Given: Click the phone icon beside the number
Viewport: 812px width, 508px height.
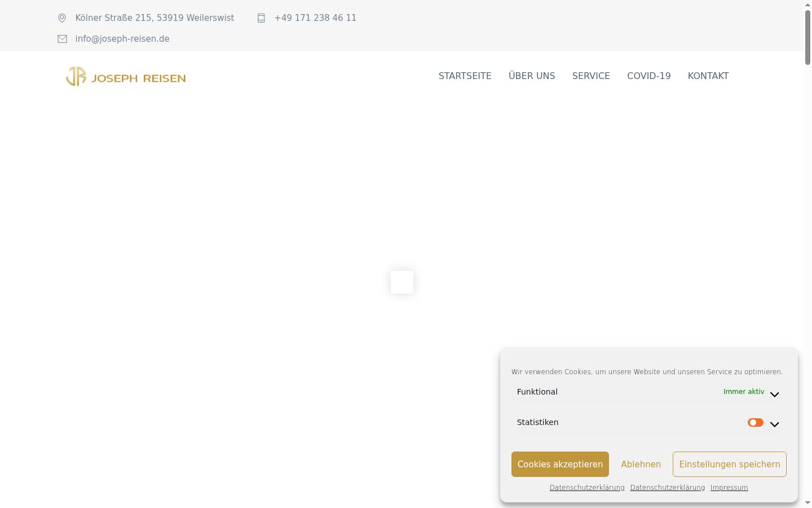Looking at the screenshot, I should (261, 18).
